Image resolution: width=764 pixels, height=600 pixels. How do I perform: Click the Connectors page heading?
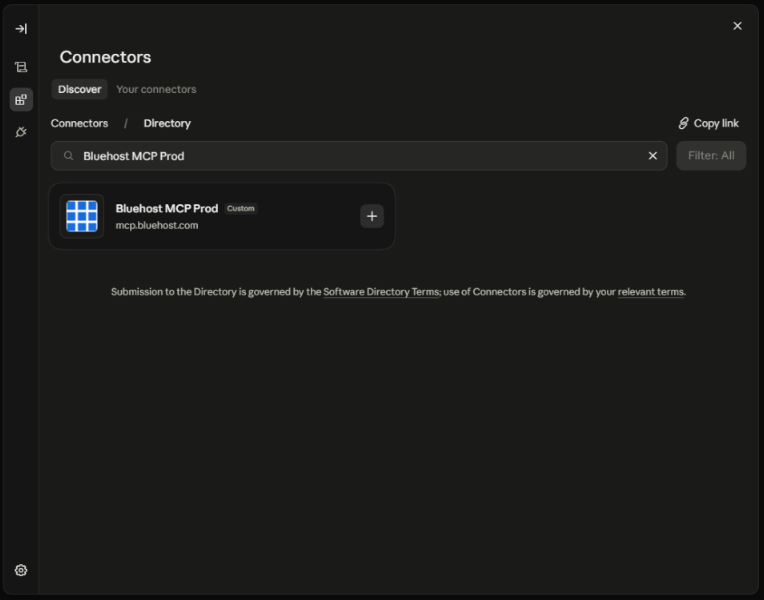pos(105,57)
